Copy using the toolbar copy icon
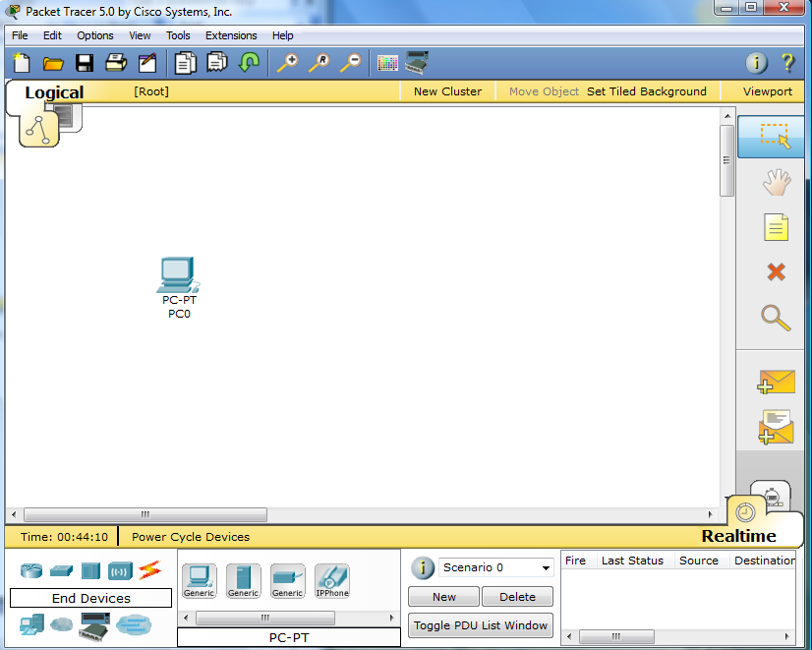The image size is (812, 650). pos(186,63)
